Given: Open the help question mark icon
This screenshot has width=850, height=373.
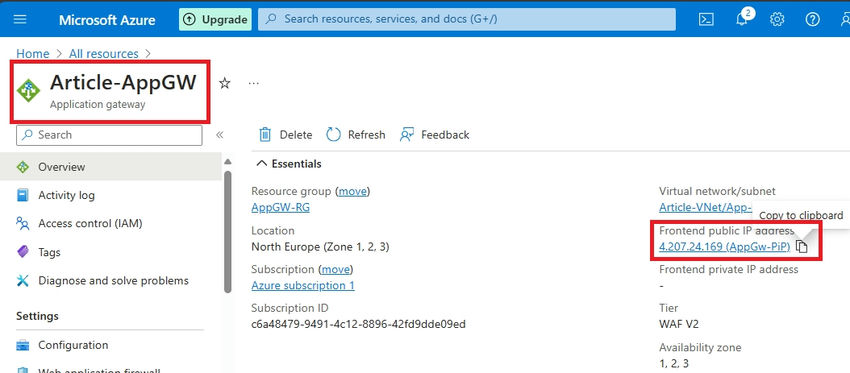Looking at the screenshot, I should click(812, 20).
